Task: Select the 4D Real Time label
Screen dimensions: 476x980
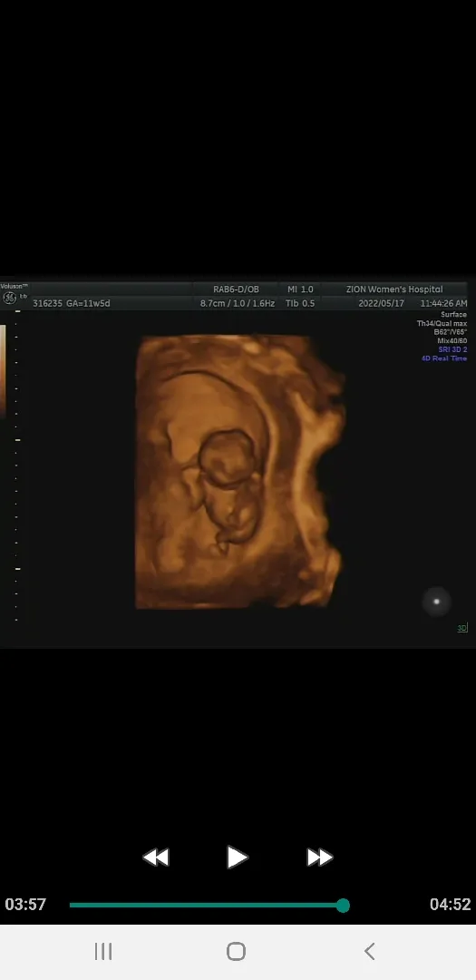Action: click(444, 358)
